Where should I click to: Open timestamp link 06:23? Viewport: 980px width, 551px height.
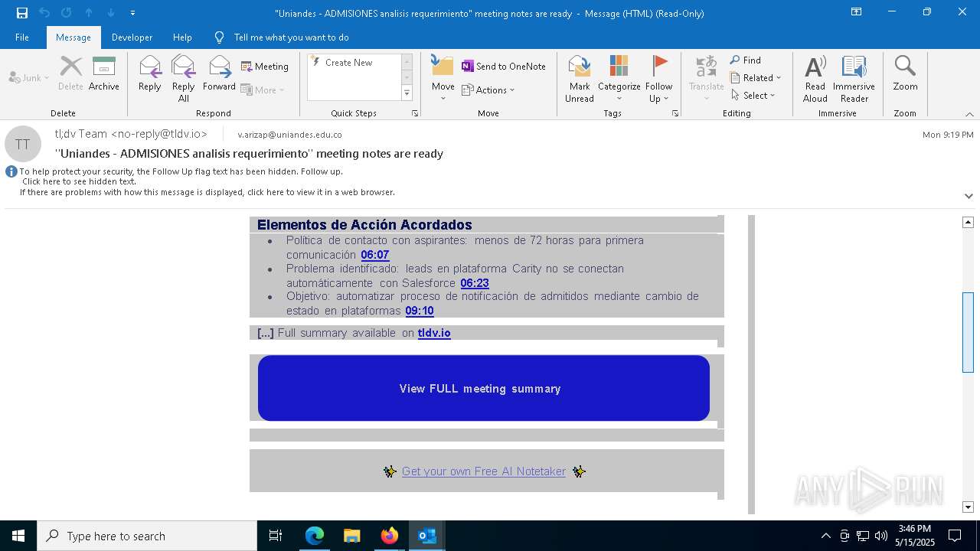(475, 283)
